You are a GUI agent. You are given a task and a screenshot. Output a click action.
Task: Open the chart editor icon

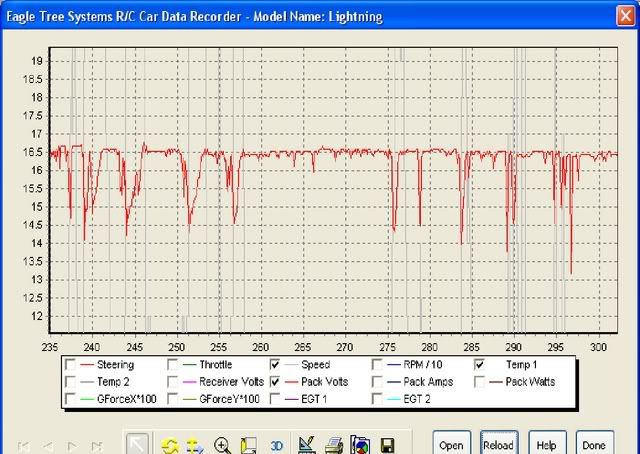[308, 445]
